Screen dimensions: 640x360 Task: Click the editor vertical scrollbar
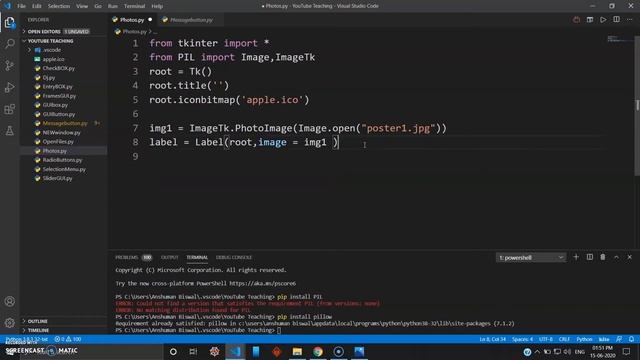pos(637,105)
